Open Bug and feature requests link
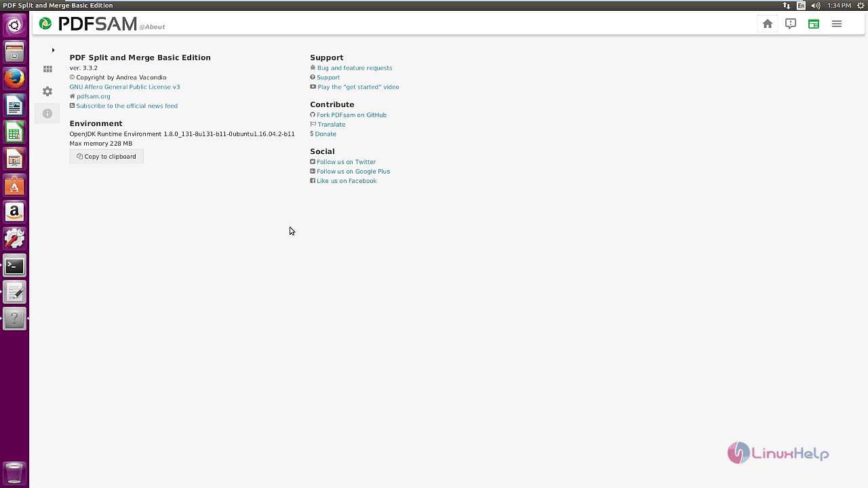The height and width of the screenshot is (488, 868). 354,68
